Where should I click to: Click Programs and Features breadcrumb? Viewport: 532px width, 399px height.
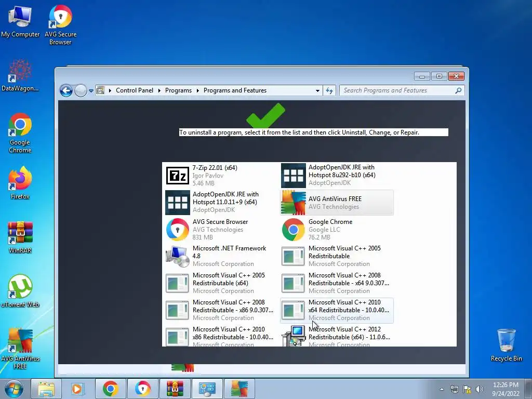point(235,90)
